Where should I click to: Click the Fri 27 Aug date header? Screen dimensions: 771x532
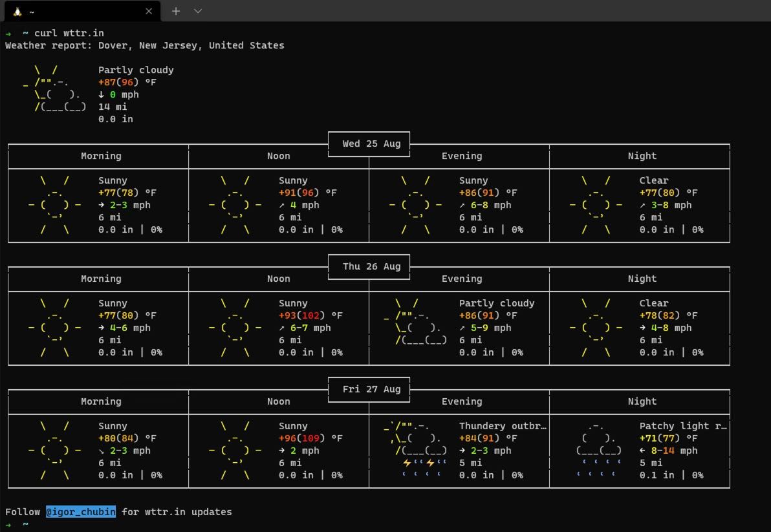point(371,389)
